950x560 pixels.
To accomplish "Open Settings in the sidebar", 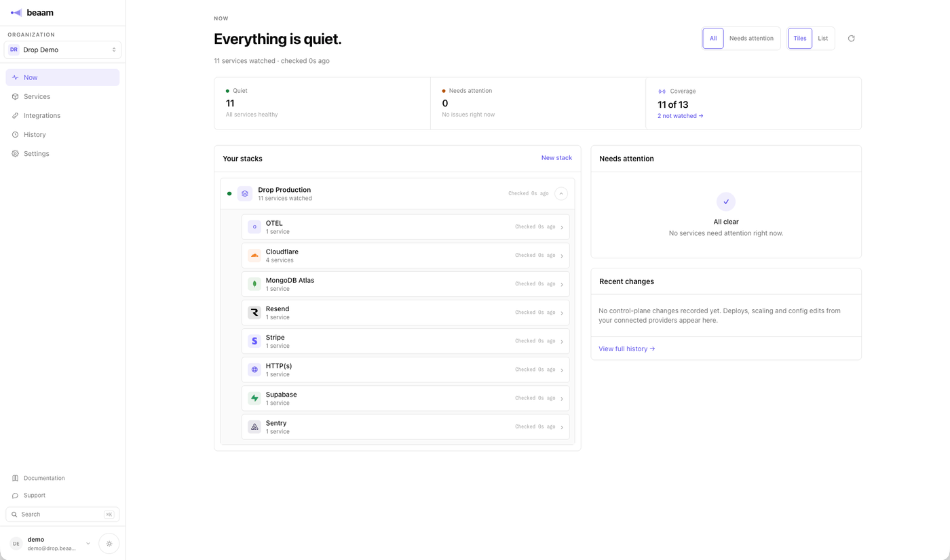I will [x=62, y=153].
